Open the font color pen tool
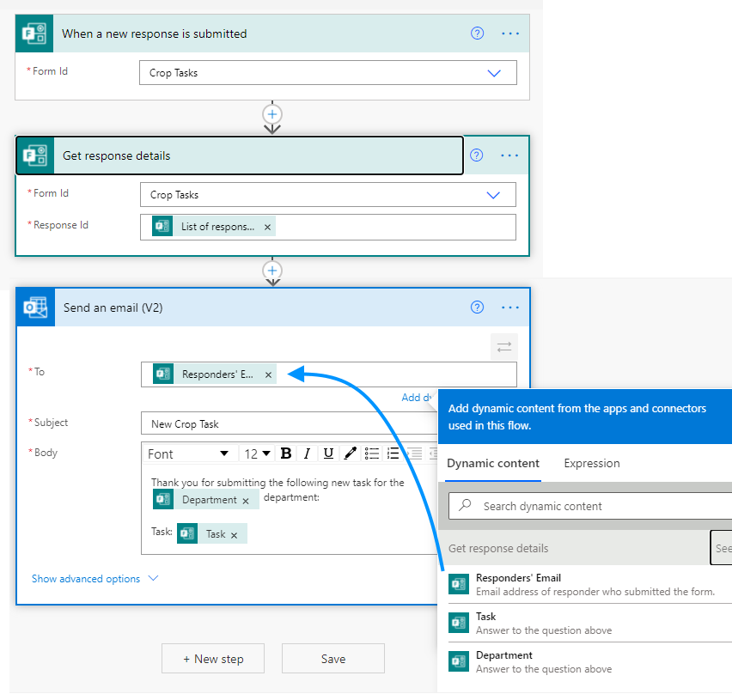The height and width of the screenshot is (700, 732). (351, 453)
